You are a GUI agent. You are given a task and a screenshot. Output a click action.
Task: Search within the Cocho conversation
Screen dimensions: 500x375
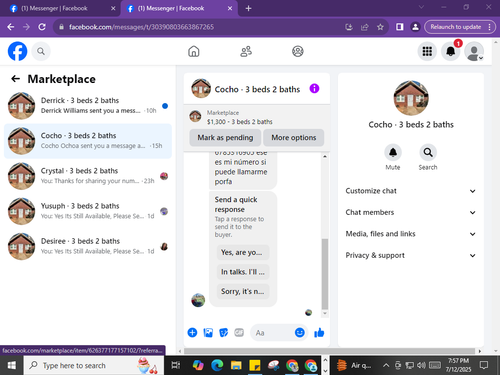click(x=428, y=152)
